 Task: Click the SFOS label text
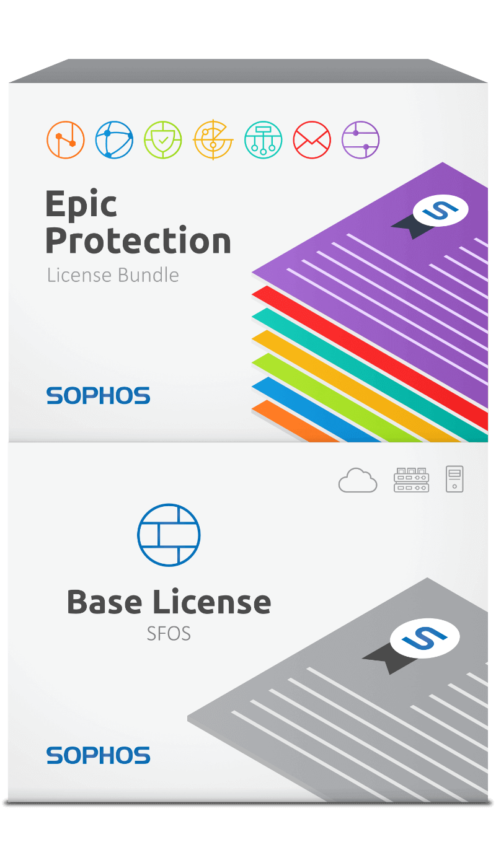click(169, 634)
